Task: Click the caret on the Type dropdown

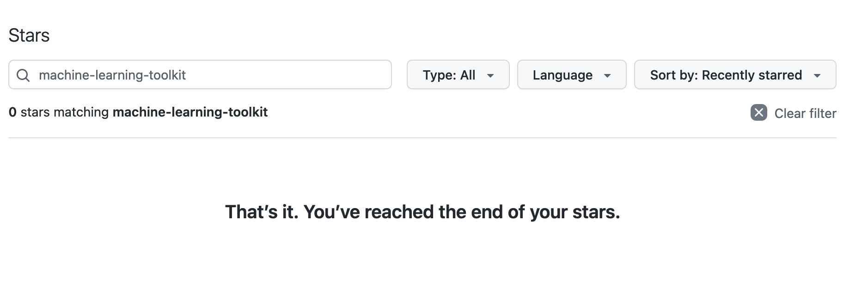Action: pyautogui.click(x=491, y=75)
